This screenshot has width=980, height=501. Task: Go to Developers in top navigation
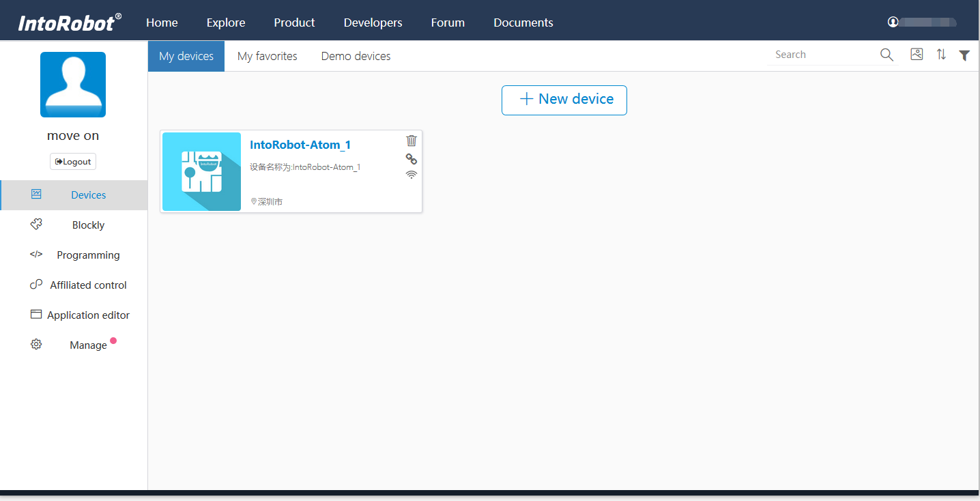[x=373, y=23]
